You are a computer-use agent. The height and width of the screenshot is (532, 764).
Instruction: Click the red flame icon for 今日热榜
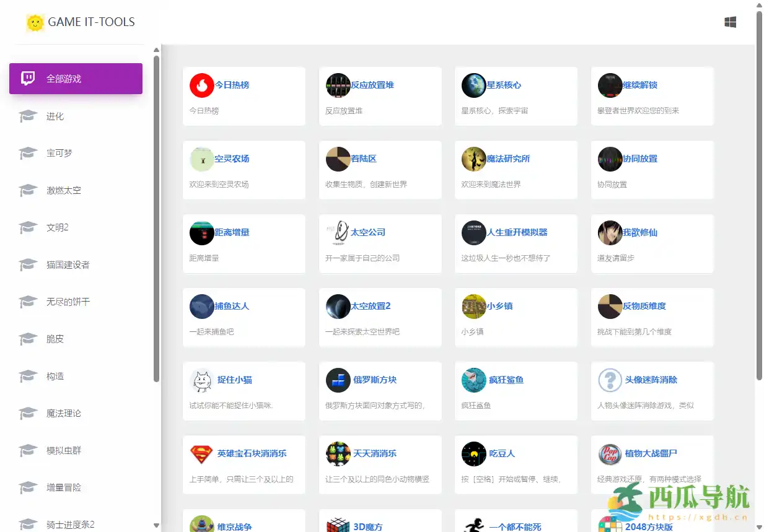[201, 85]
